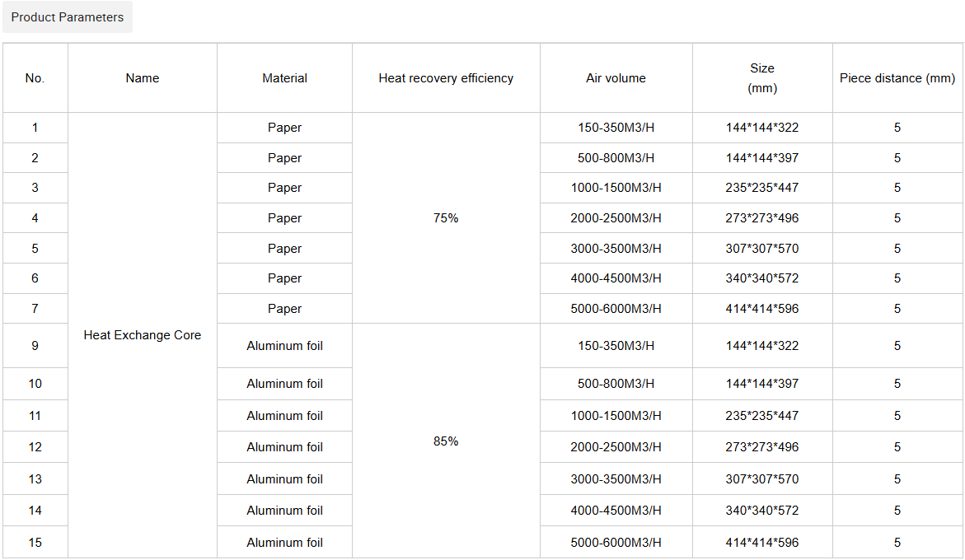Click row 15 air volume 5000-6000M3/H

pos(616,543)
